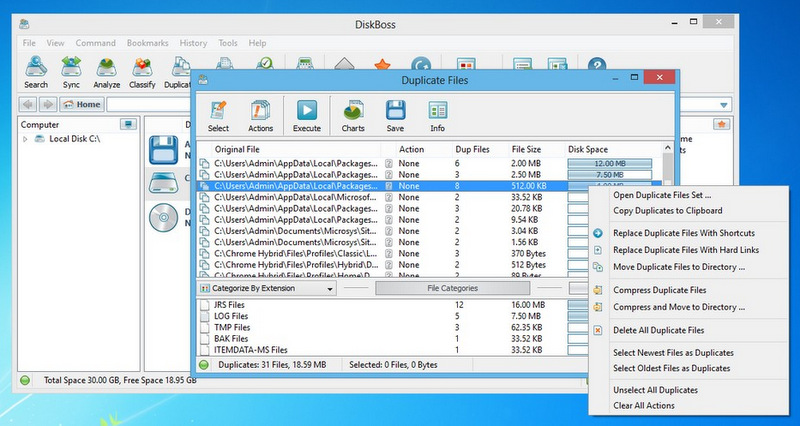Select the 33.52 KB Microsof... duplicate row
The height and width of the screenshot is (426, 800).
(393, 197)
